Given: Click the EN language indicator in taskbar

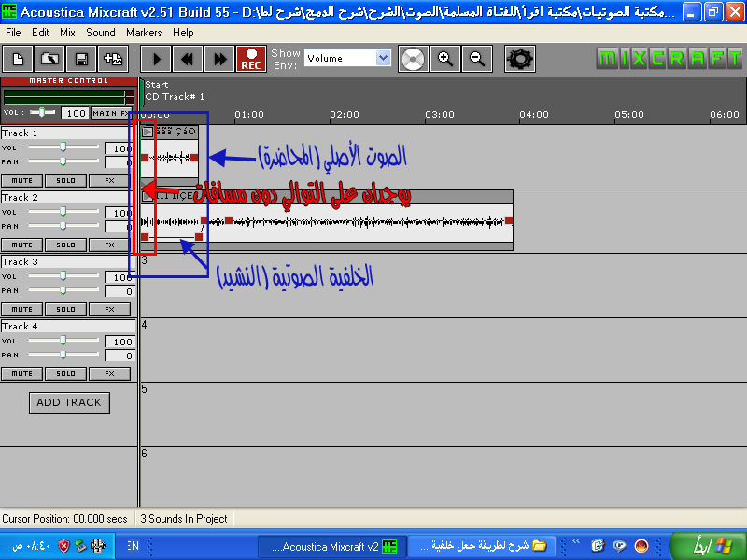Looking at the screenshot, I should tap(133, 546).
